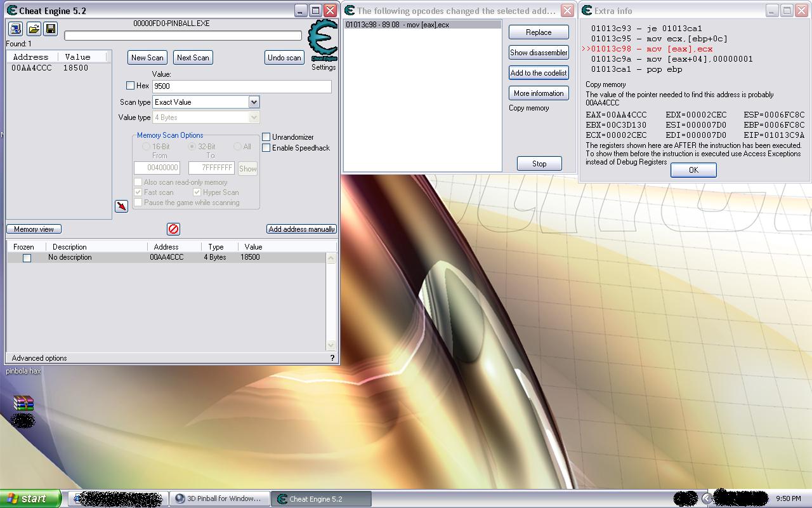Click the Show disassembler button
Image resolution: width=812 pixels, height=508 pixels.
539,53
